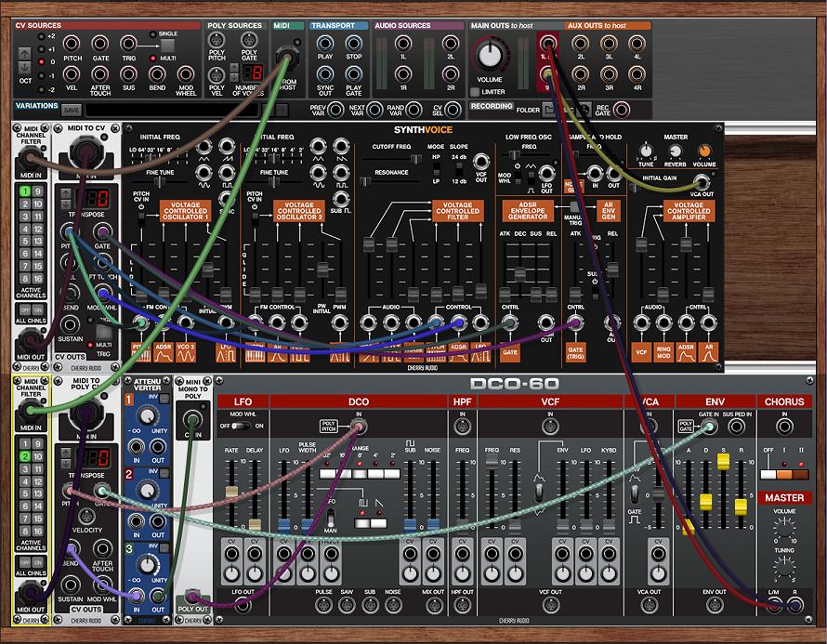Screen dimensions: 827x644
Task: Flip the MOD WHL off/on switch in DCO-60
Action: click(x=241, y=426)
